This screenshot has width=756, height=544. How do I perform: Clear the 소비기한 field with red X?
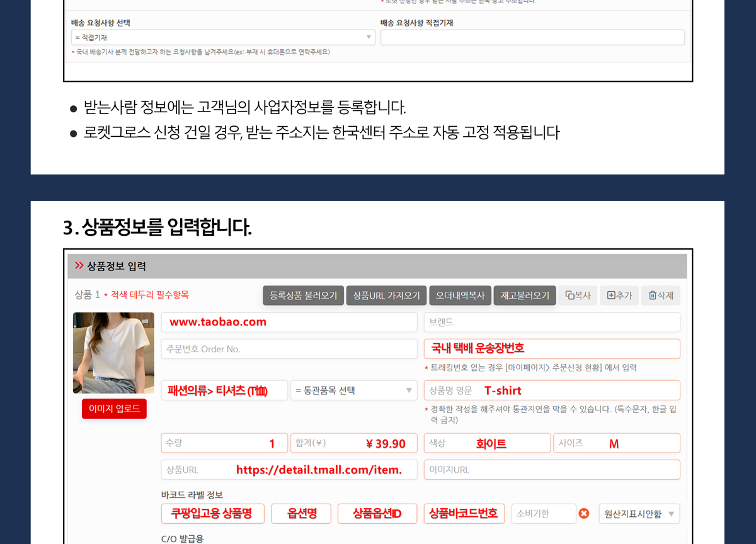[584, 514]
